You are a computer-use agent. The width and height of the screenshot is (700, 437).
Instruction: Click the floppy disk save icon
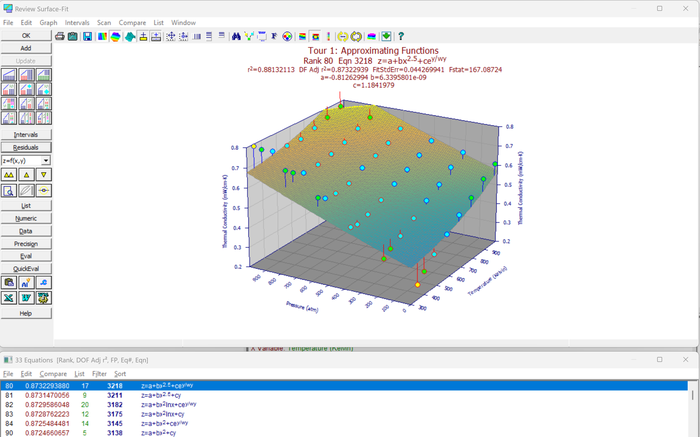pyautogui.click(x=88, y=37)
